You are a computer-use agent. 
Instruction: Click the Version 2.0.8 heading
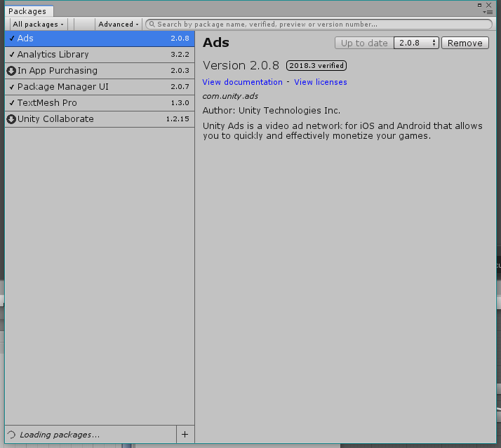pos(241,65)
